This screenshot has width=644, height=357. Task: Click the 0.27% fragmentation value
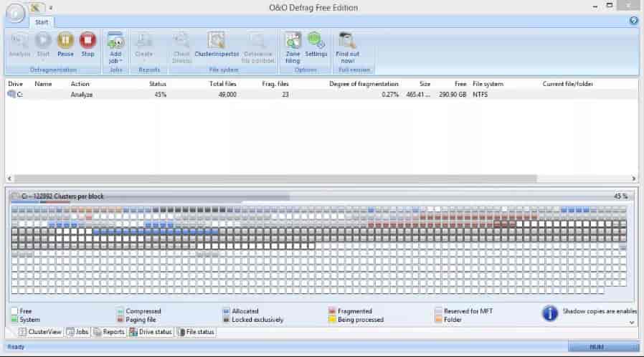(x=389, y=95)
